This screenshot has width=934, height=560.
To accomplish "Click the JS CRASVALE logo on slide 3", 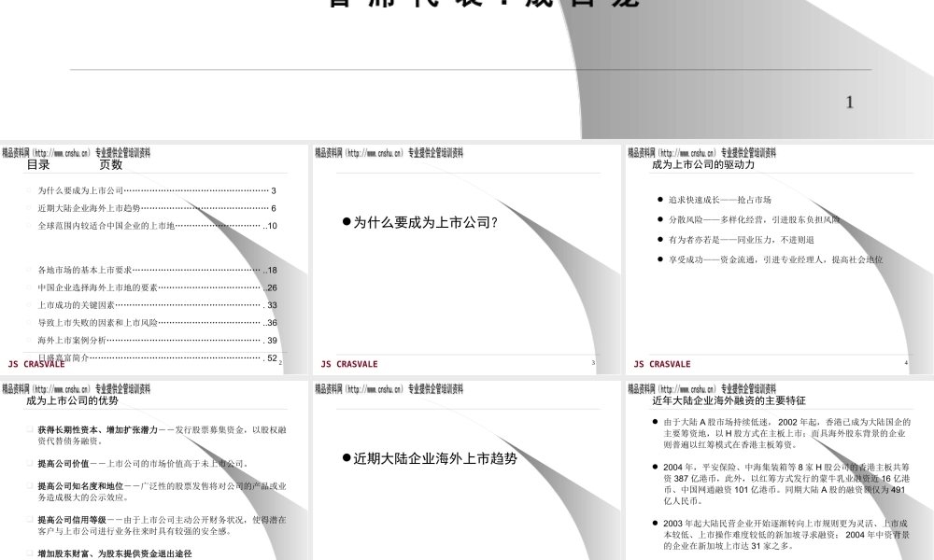I will click(x=349, y=364).
